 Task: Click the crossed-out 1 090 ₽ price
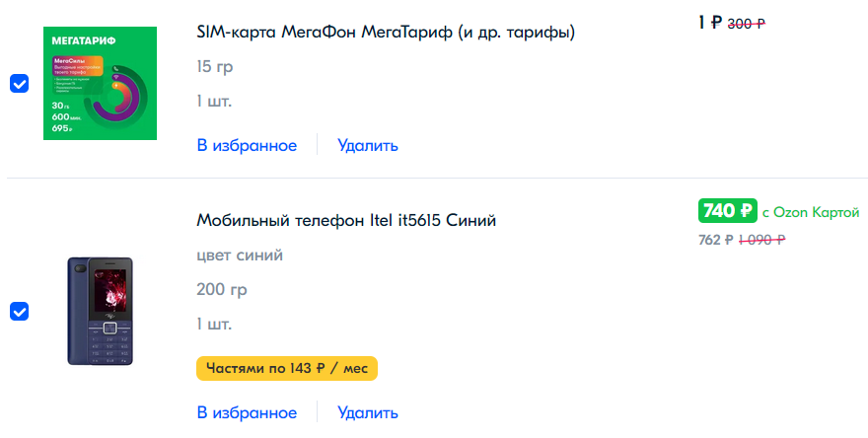(x=761, y=240)
